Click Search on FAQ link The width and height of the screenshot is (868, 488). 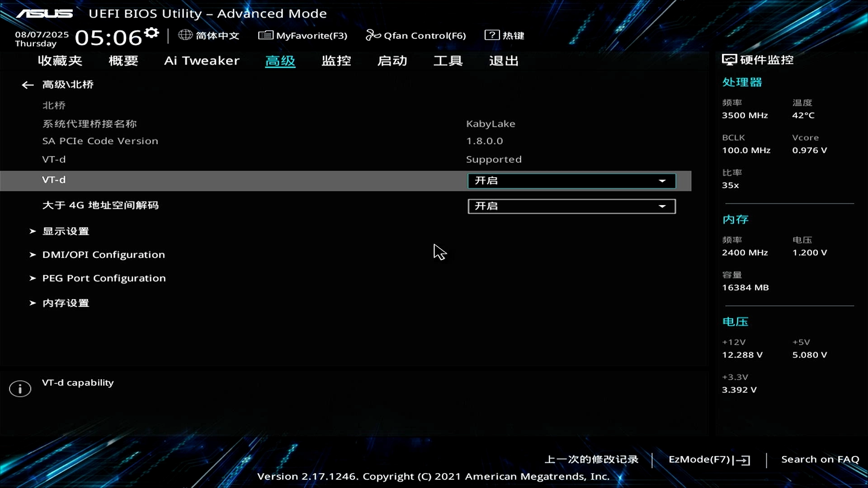(820, 460)
